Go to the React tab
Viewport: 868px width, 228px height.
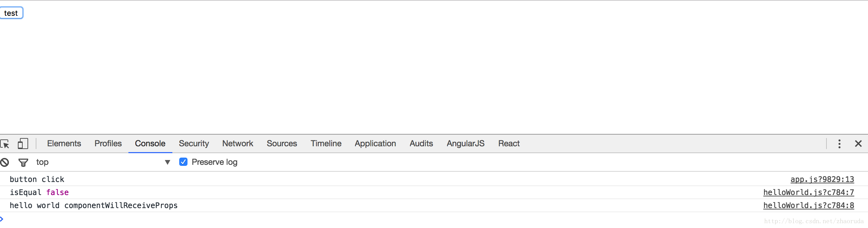509,144
